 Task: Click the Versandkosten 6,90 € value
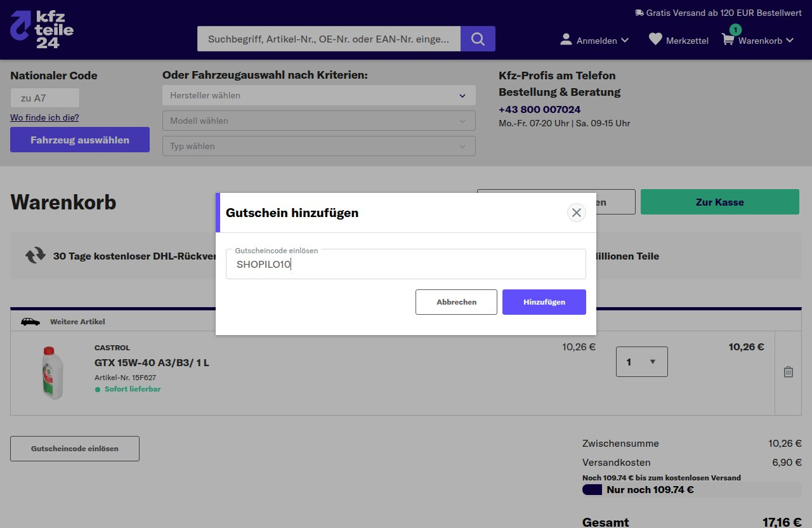click(787, 462)
